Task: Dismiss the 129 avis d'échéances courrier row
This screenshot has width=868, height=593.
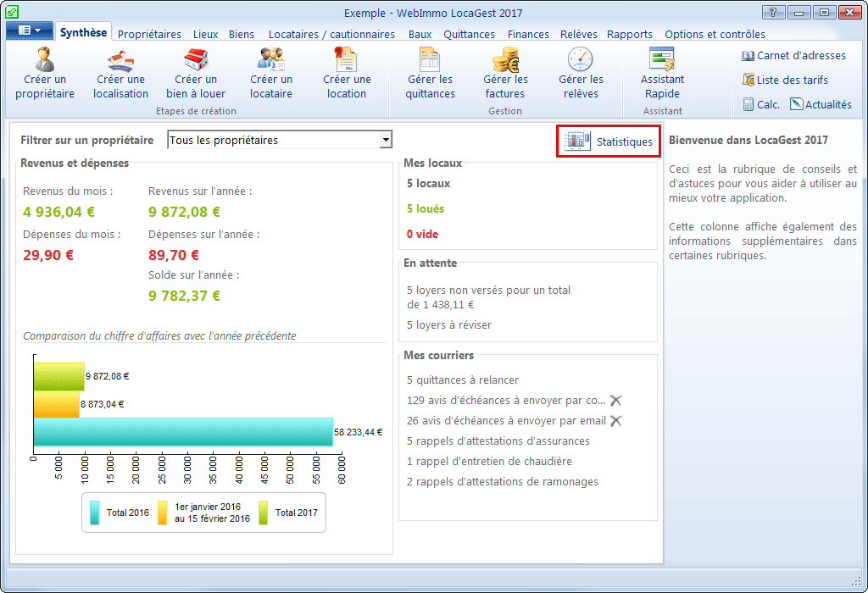Action: coord(616,401)
